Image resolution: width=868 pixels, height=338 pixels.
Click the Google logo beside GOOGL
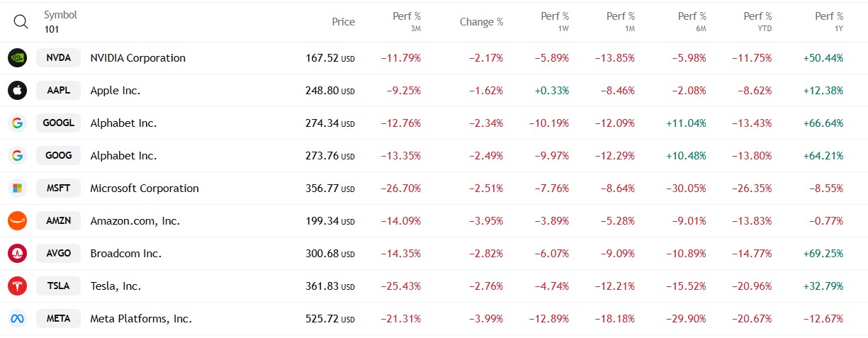[x=17, y=123]
